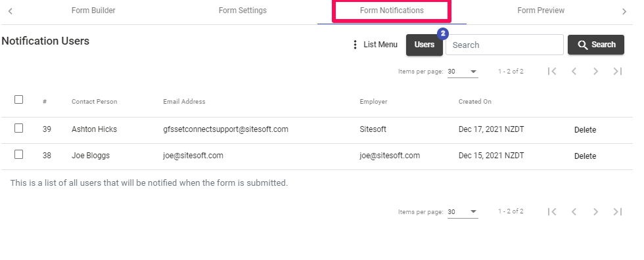Switch to the Form Settings tab
This screenshot has height=260, width=644.
coord(242,11)
